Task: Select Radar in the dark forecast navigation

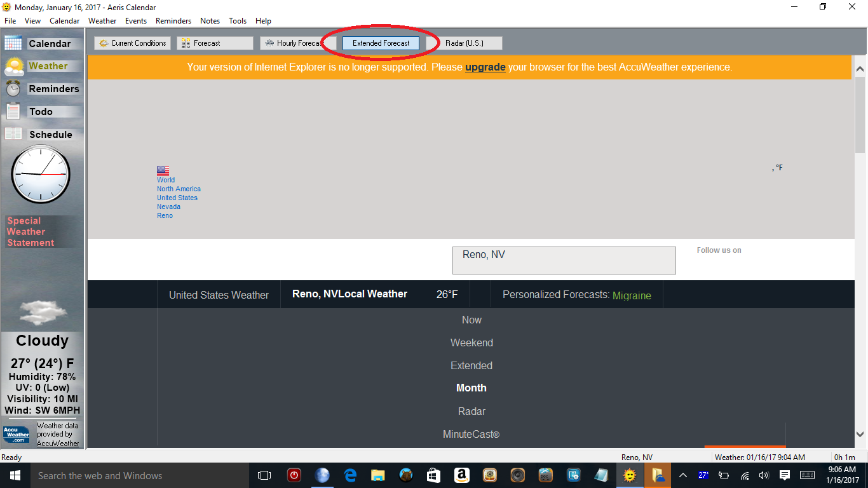Action: tap(471, 412)
